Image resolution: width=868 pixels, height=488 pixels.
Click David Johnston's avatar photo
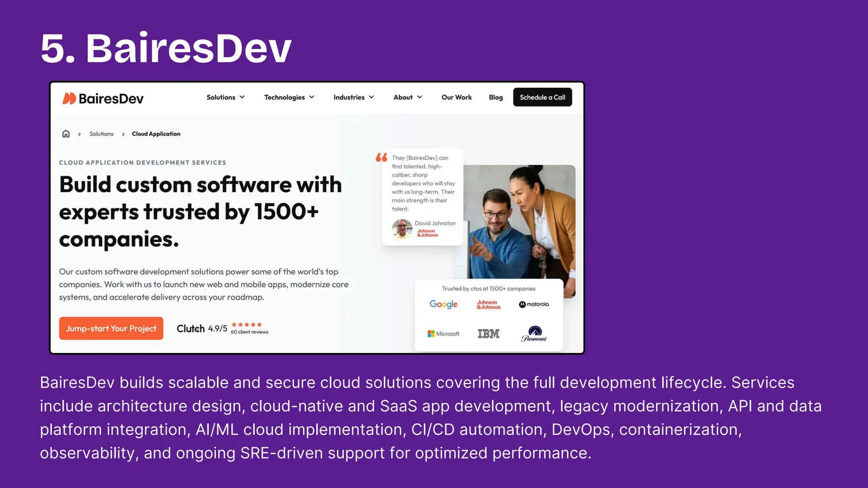pyautogui.click(x=402, y=229)
